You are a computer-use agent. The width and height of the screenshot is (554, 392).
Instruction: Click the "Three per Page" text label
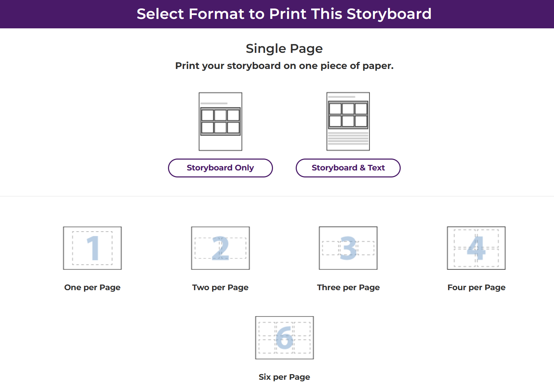click(x=348, y=287)
